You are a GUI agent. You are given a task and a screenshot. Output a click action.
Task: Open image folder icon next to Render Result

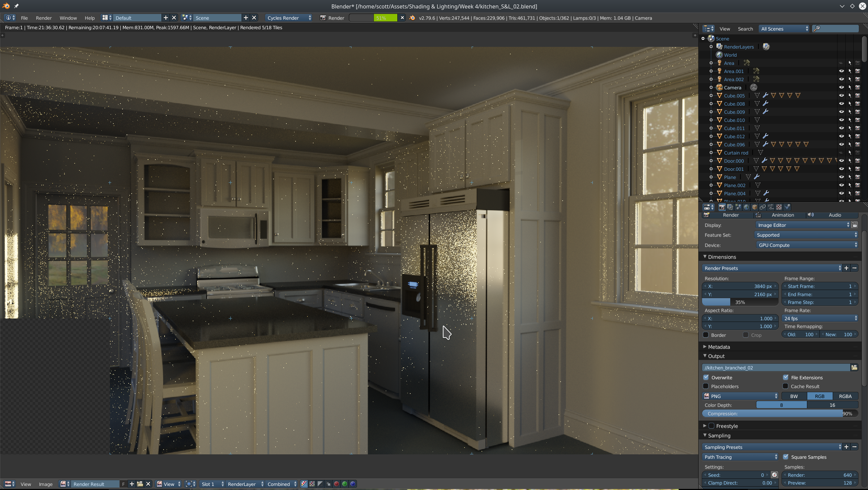click(140, 484)
